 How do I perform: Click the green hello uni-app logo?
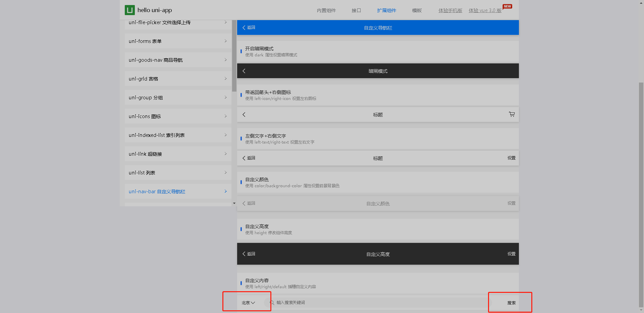click(129, 10)
